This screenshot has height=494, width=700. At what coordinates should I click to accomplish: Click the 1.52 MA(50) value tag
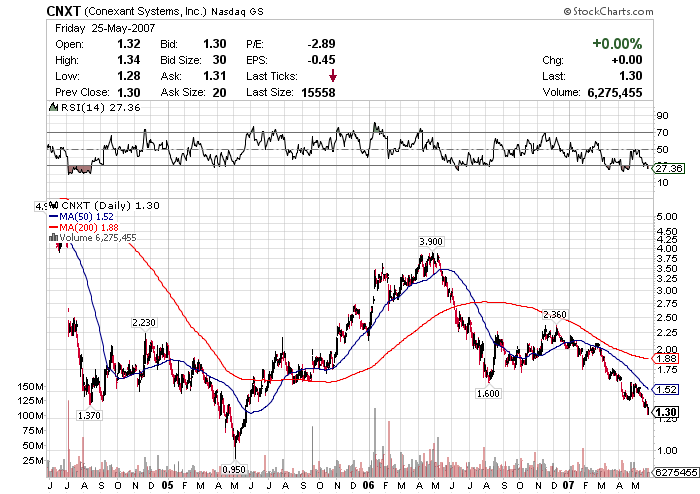(666, 390)
